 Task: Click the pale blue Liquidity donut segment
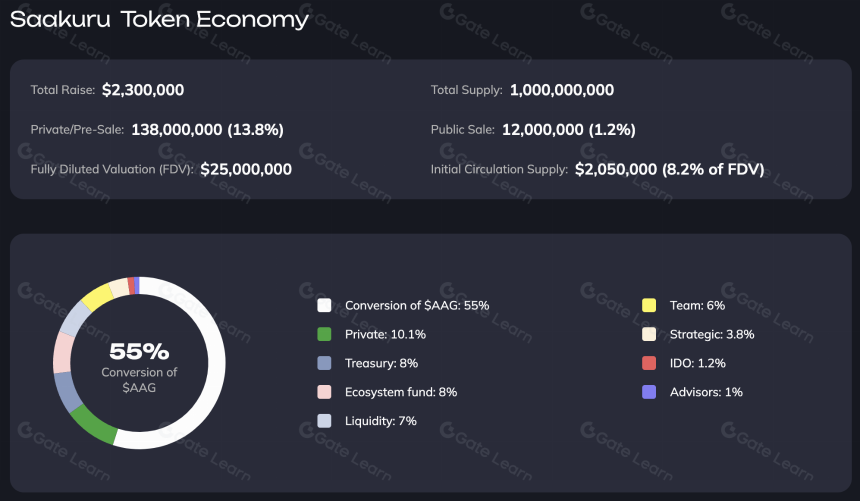[76, 319]
